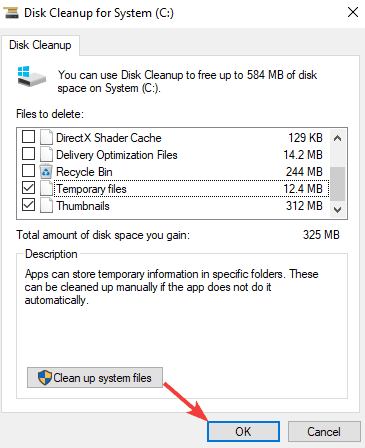Click the list scroll up arrow

click(x=338, y=138)
